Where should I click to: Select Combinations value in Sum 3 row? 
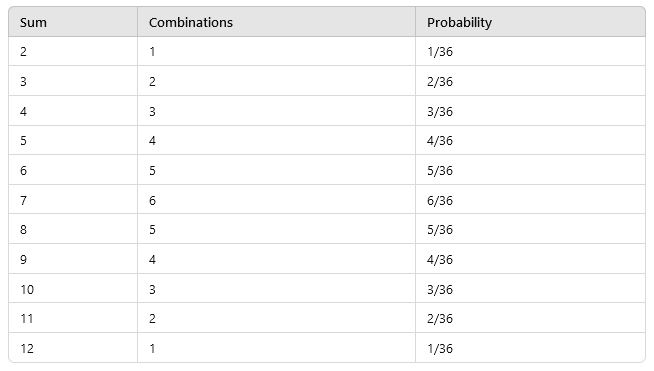tap(277, 81)
